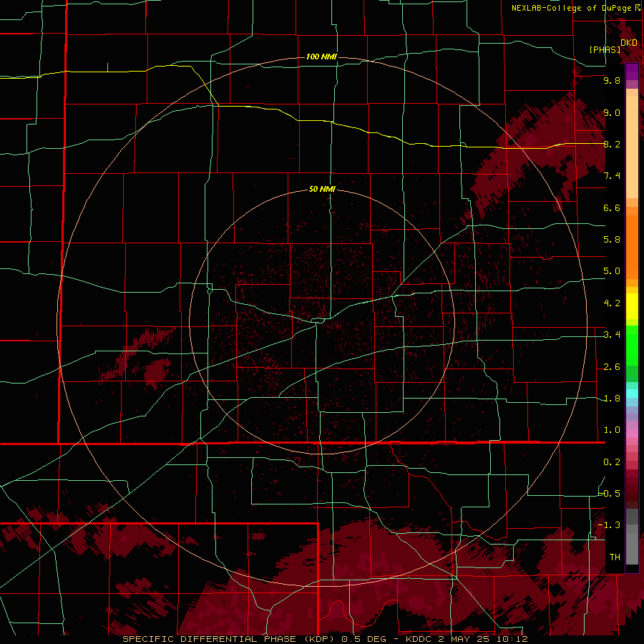
Task: Click the yellow segment of the color bar
Action: pos(632,306)
